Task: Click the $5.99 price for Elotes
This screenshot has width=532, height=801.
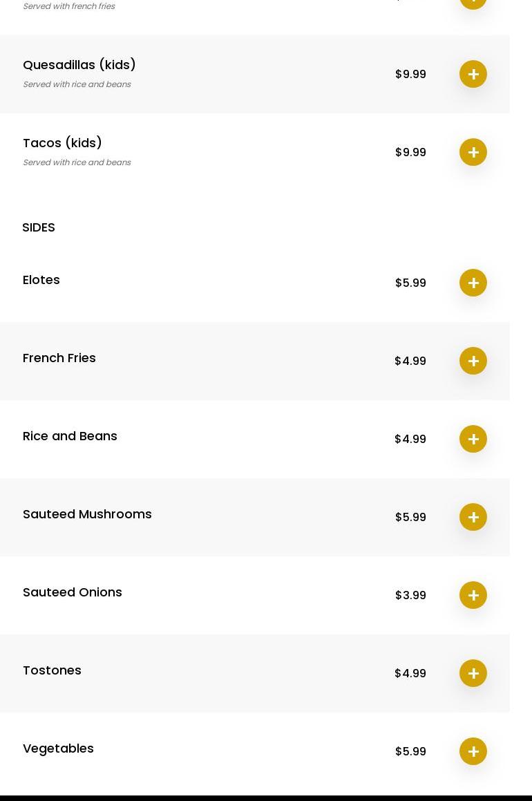Action: click(410, 283)
